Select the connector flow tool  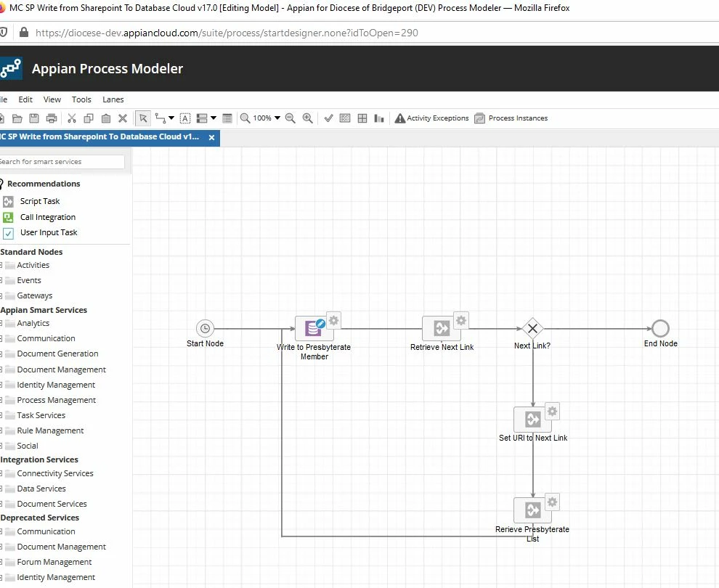point(161,118)
